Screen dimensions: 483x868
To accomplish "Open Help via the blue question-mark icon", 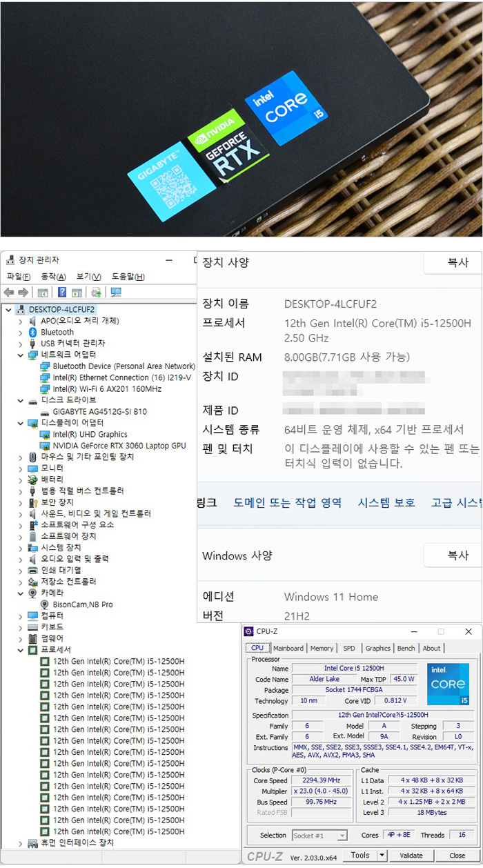I will click(62, 293).
